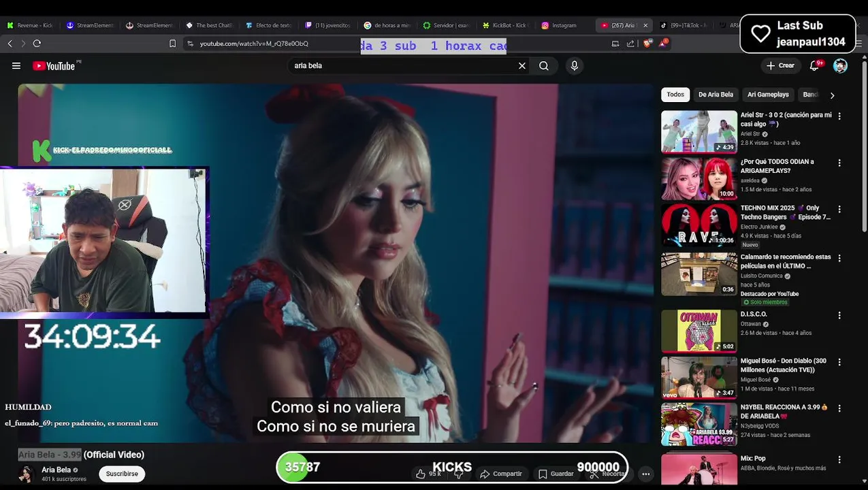
Task: Switch to the 'Efecto de texto' tab
Action: pos(269,25)
